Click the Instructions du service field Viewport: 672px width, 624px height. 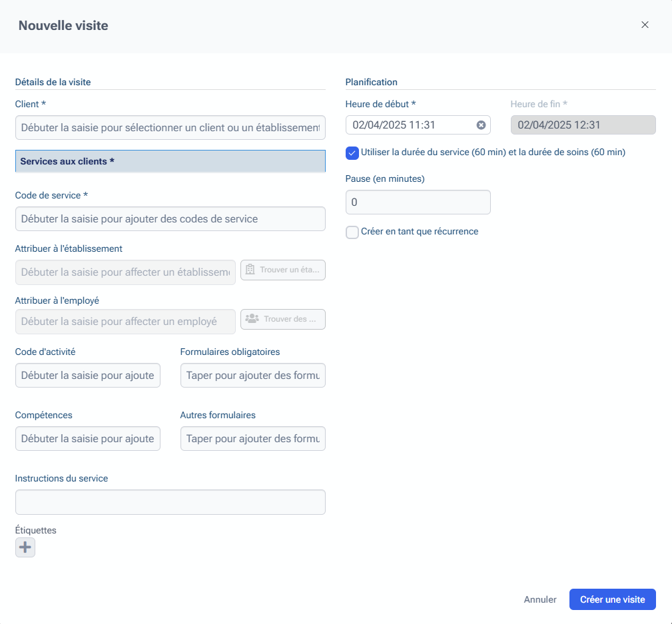tap(170, 502)
